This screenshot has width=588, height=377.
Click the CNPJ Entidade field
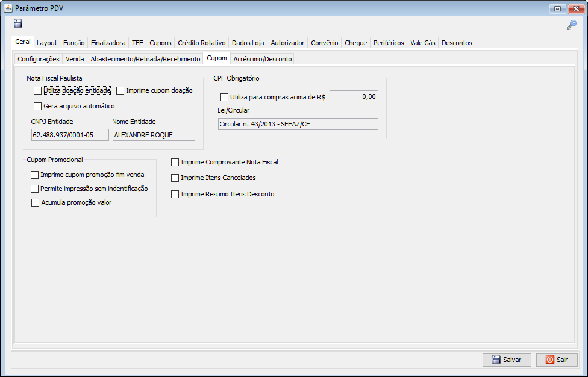[70, 135]
